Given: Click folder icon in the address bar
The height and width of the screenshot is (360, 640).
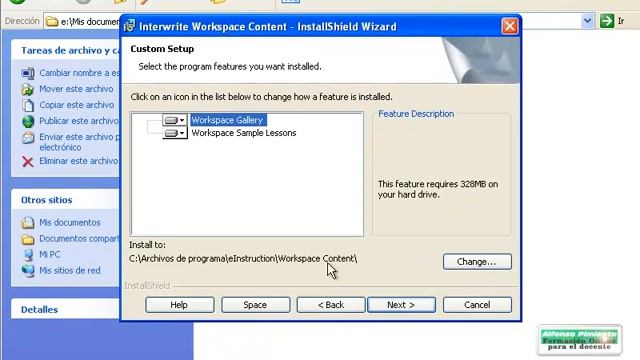Looking at the screenshot, I should click(x=52, y=21).
